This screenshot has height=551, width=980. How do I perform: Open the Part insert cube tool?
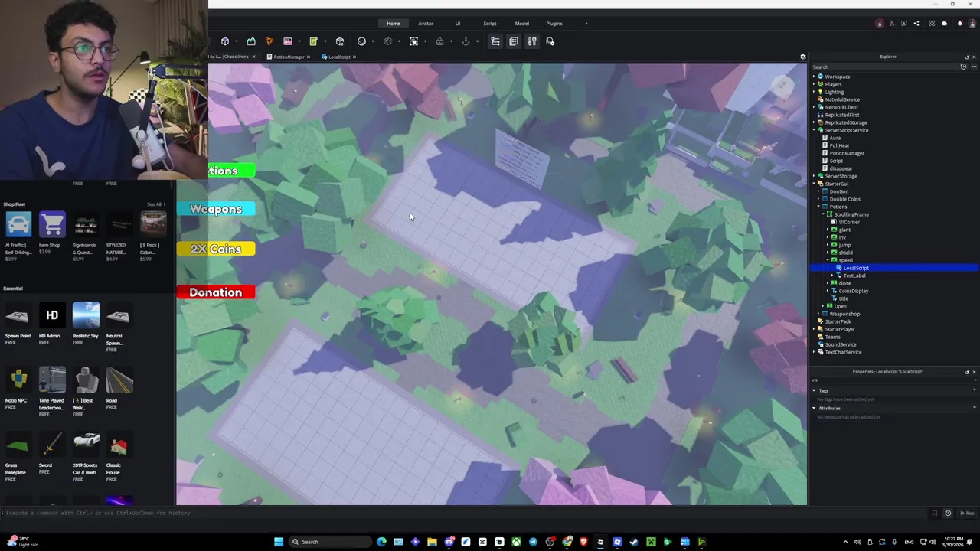pyautogui.click(x=225, y=41)
